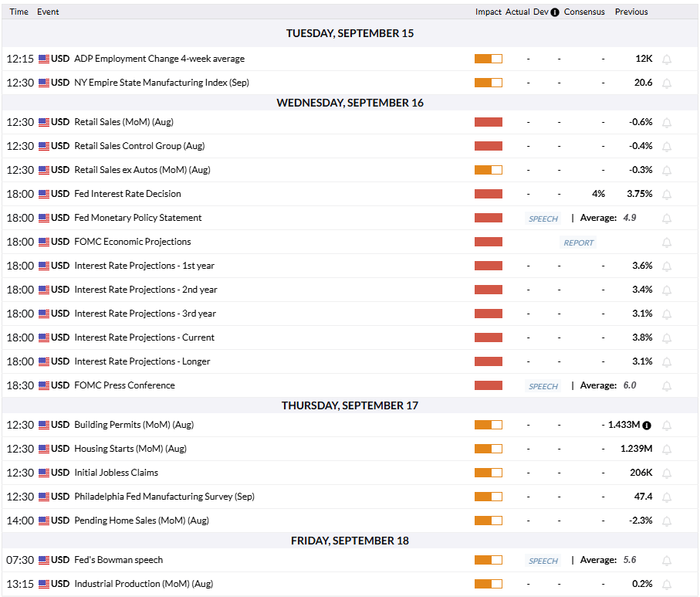
Task: Click red high-impact bar for Retail Sales Control Group
Action: coord(489,146)
